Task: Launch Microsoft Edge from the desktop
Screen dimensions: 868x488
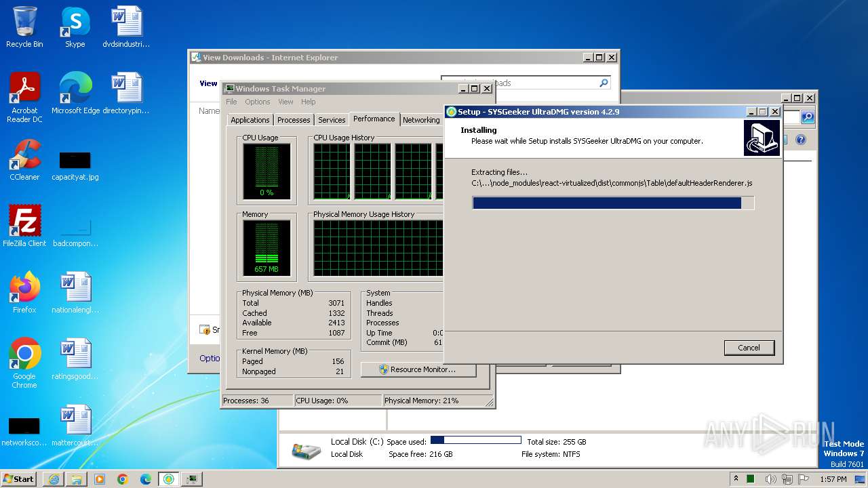Action: [75, 94]
